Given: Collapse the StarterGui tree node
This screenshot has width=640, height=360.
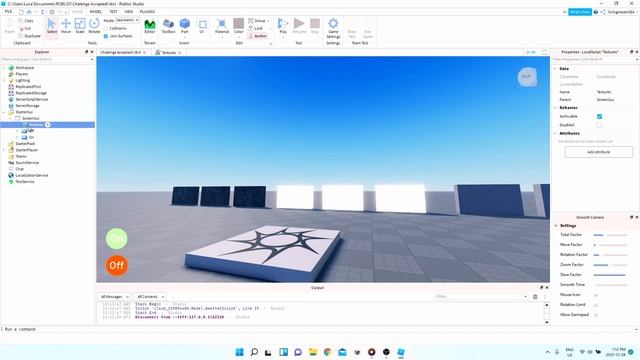Looking at the screenshot, I should coord(4,112).
